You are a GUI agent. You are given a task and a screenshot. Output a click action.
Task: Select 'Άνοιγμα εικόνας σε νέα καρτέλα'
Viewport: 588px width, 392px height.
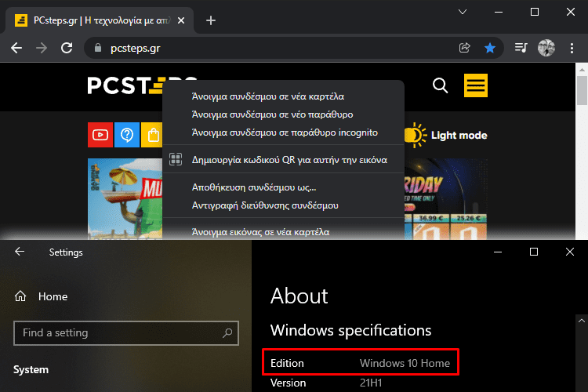tap(284, 232)
